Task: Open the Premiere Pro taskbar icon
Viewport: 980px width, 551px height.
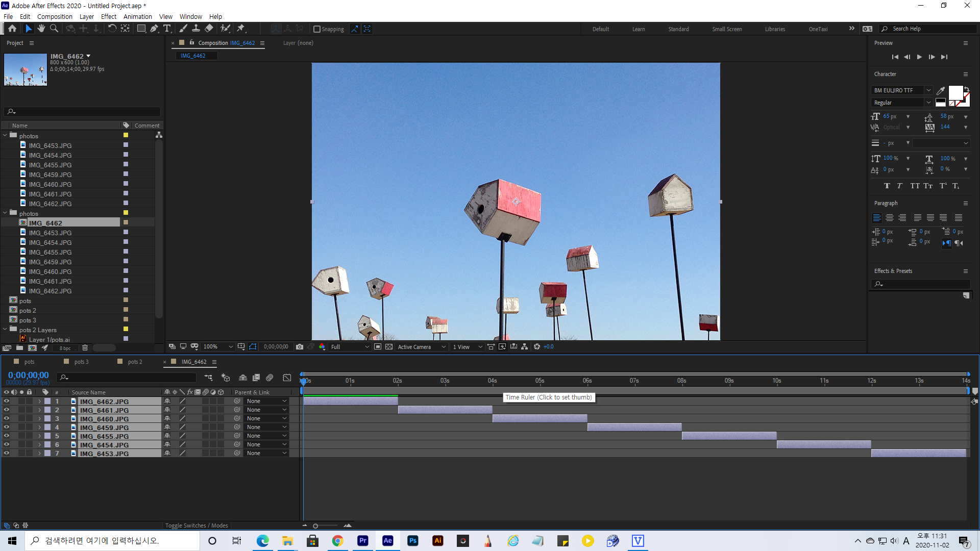Action: tap(363, 541)
